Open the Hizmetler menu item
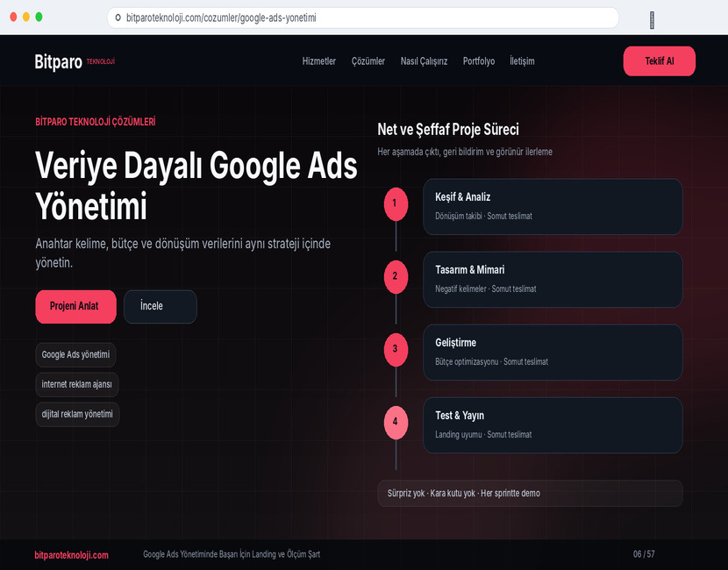Image resolution: width=728 pixels, height=570 pixels. (319, 61)
